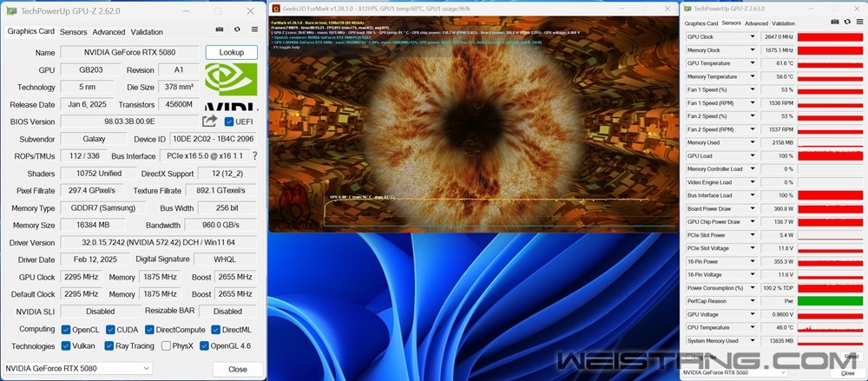Select Graphics Card tab in GPU-Z 2.62.0
This screenshot has width=868, height=381.
pyautogui.click(x=31, y=31)
